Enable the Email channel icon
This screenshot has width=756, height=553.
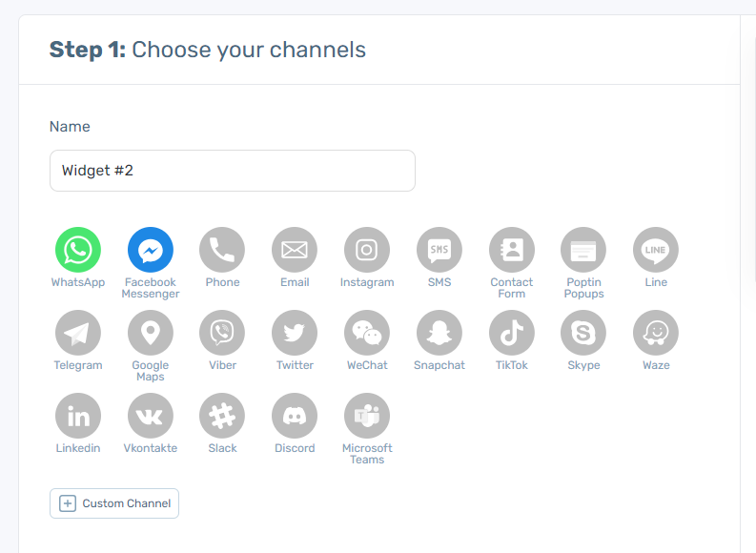pos(295,250)
